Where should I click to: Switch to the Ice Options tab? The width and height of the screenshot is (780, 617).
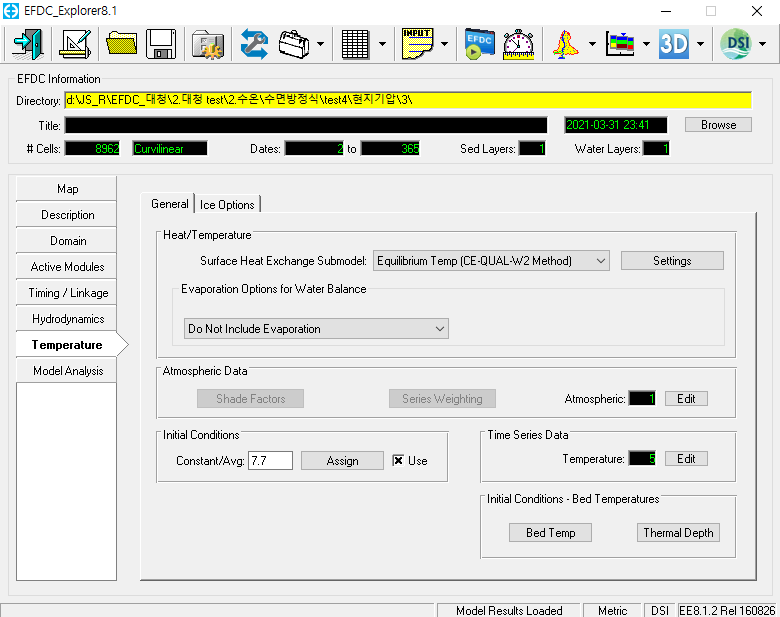click(x=227, y=205)
